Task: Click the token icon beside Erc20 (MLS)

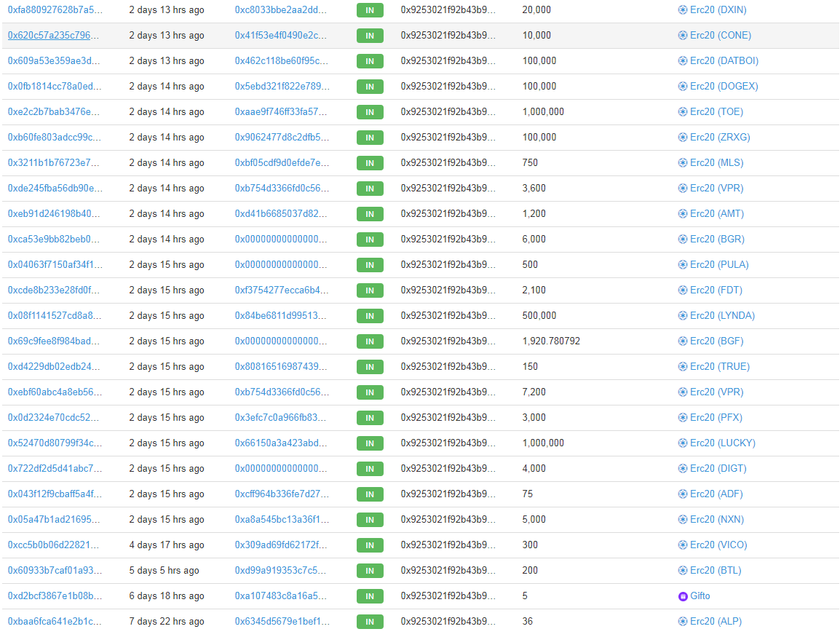Action: (683, 163)
